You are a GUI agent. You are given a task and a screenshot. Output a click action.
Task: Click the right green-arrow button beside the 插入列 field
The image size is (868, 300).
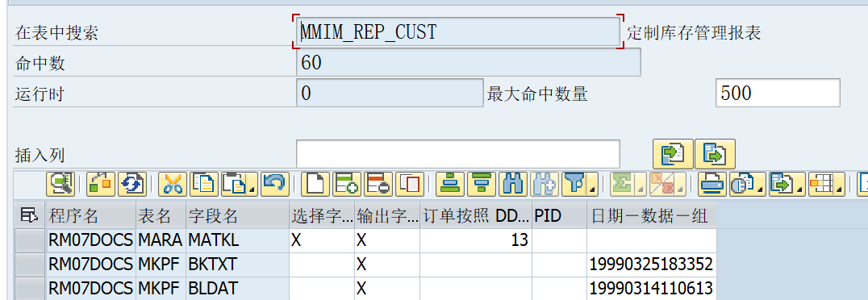(716, 154)
